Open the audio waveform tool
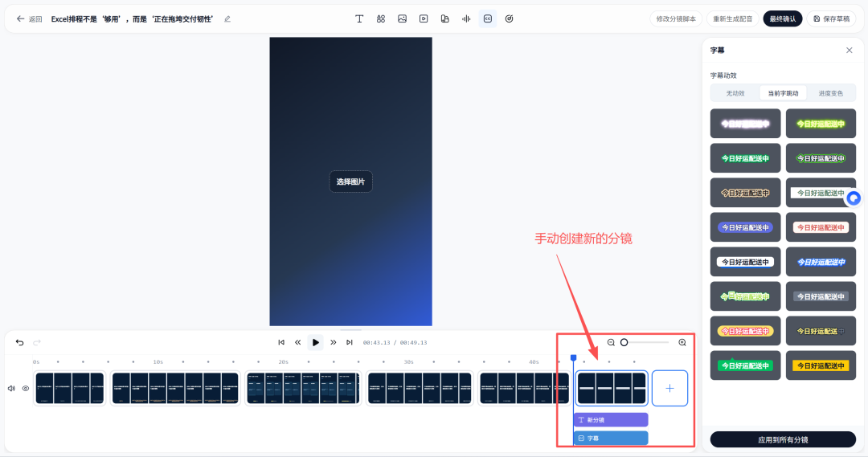This screenshot has height=457, width=868. (466, 18)
